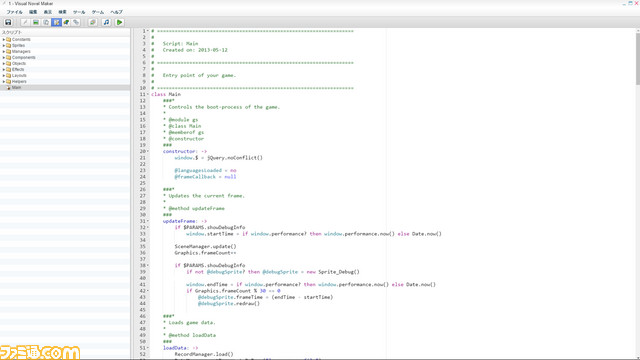The image size is (640, 360).
Task: Select the Layouts folder row
Action: coord(65,76)
